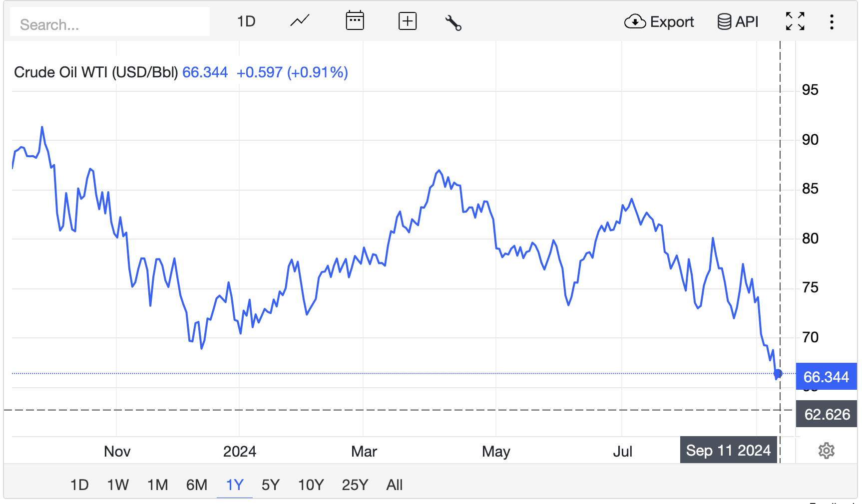The height and width of the screenshot is (504, 862).
Task: Click the 70 y-axis price label
Action: (x=810, y=337)
